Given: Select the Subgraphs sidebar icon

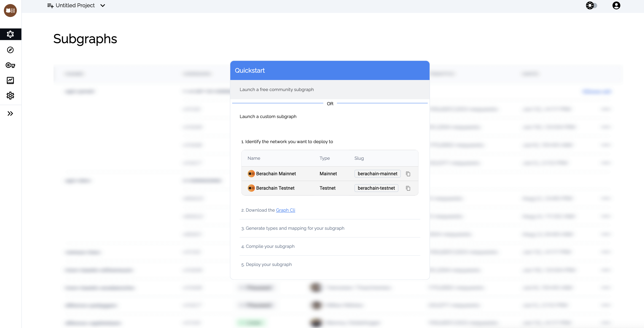Looking at the screenshot, I should (10, 34).
